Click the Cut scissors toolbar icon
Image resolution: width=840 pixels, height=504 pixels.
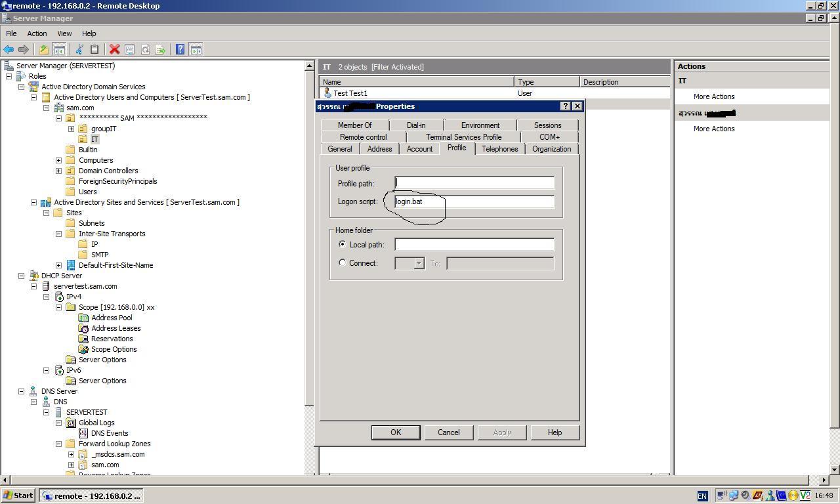click(79, 49)
